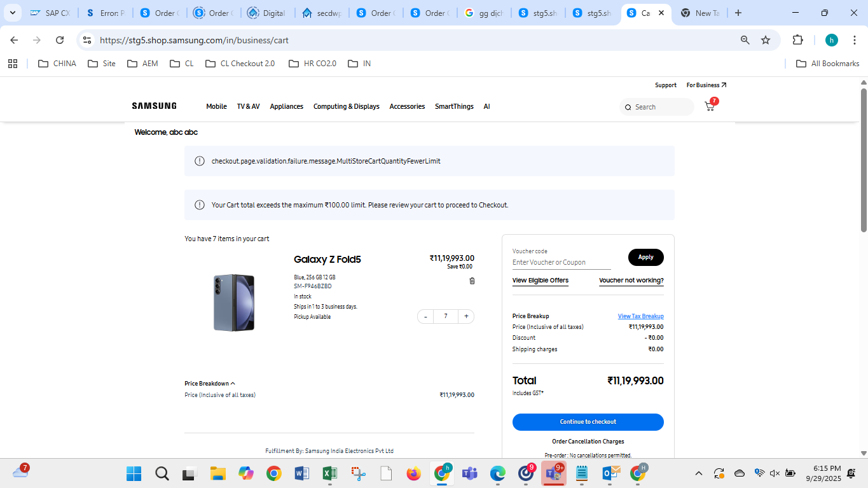The width and height of the screenshot is (868, 488).
Task: Open the CL Checkout 2.0 bookmarks folder
Action: tap(240, 64)
